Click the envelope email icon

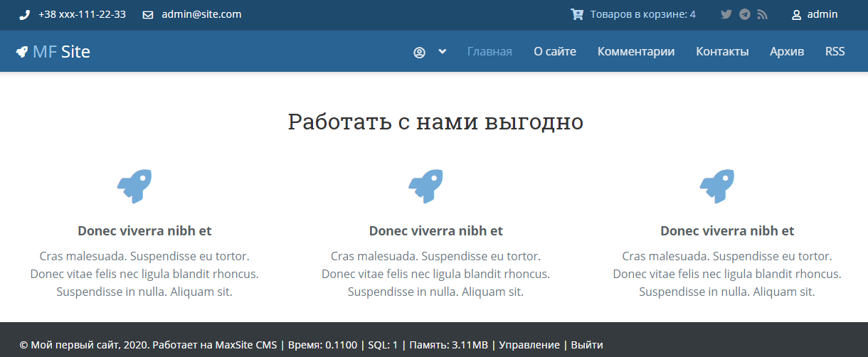point(148,15)
